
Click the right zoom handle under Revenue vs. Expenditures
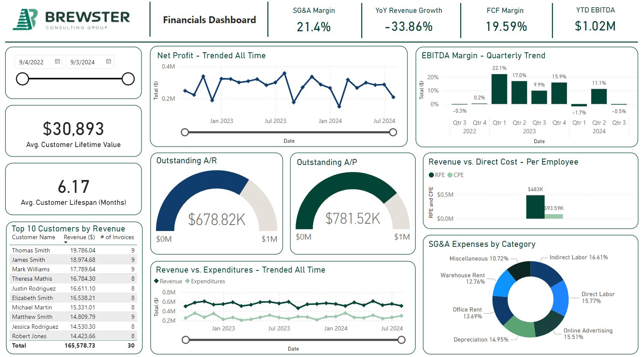pyautogui.click(x=401, y=340)
